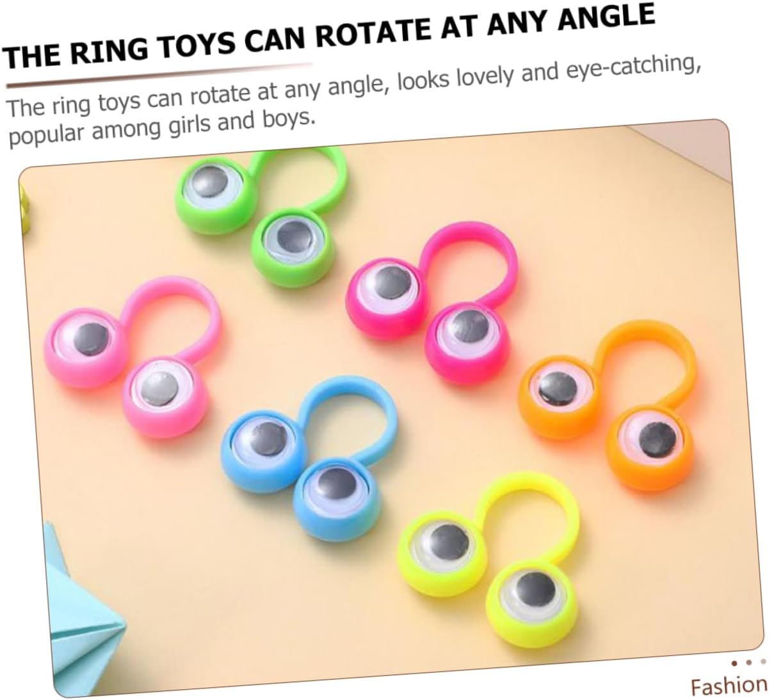Select the hot pink googly-eye ring toy
769x700 pixels.
coord(429,298)
